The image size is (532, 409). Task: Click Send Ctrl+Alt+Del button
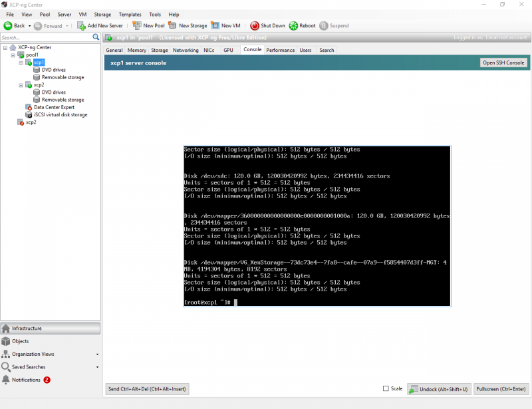click(147, 388)
